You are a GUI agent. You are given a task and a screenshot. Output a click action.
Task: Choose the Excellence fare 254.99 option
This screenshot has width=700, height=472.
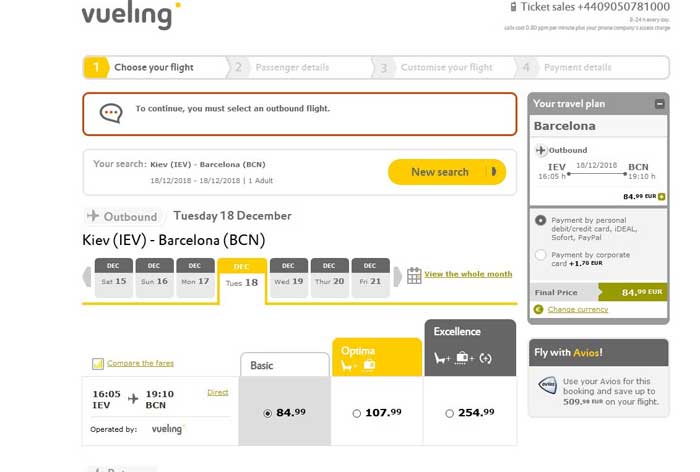[449, 412]
